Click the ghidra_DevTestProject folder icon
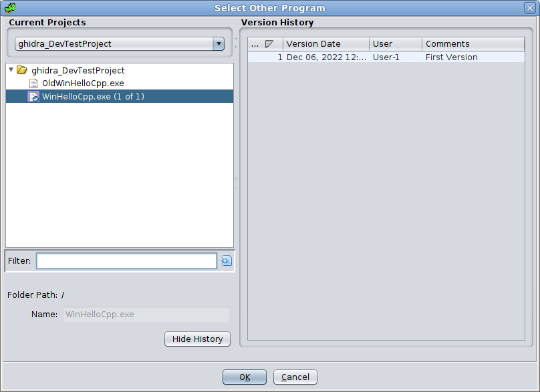 pyautogui.click(x=22, y=70)
